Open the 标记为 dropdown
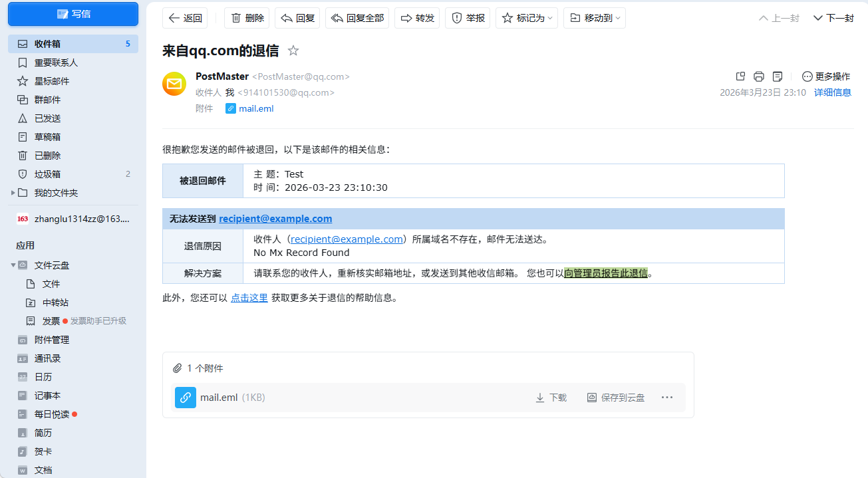 (x=527, y=18)
